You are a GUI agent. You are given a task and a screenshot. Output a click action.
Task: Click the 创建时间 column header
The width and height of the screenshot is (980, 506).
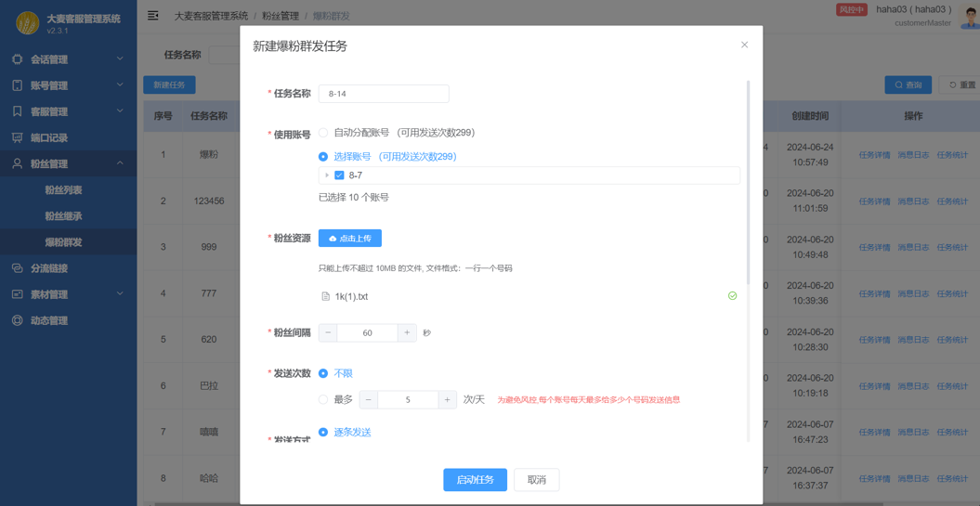click(810, 116)
